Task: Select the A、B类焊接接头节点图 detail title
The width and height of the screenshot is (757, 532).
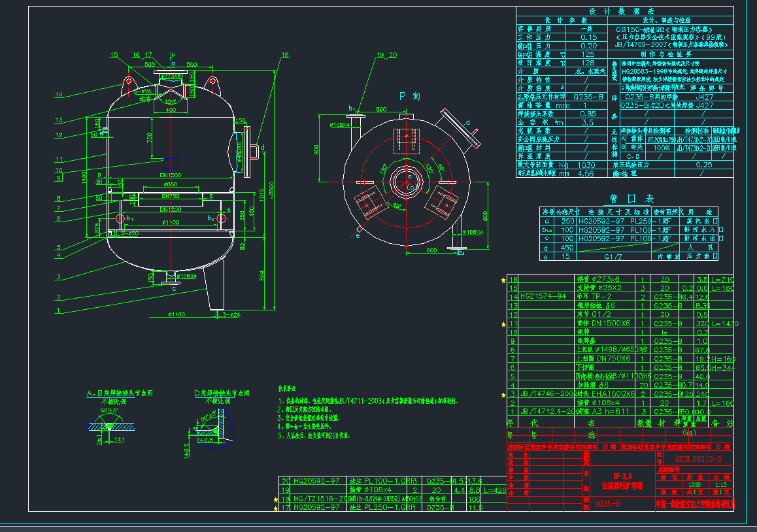Action: pos(110,393)
